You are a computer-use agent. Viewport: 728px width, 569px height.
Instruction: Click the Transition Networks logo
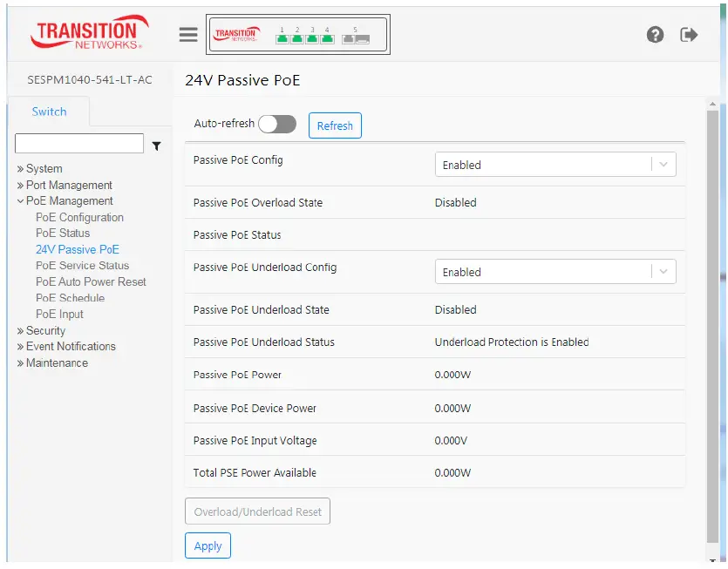(85, 32)
